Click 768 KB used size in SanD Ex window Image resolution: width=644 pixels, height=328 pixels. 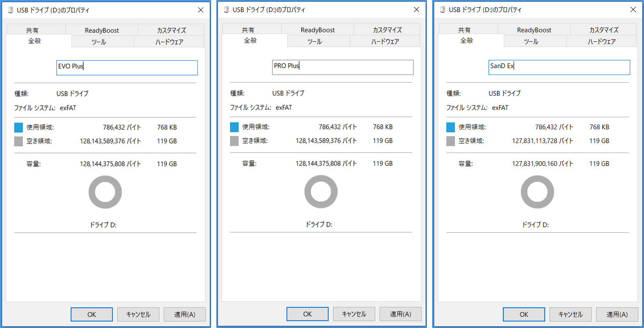point(599,127)
